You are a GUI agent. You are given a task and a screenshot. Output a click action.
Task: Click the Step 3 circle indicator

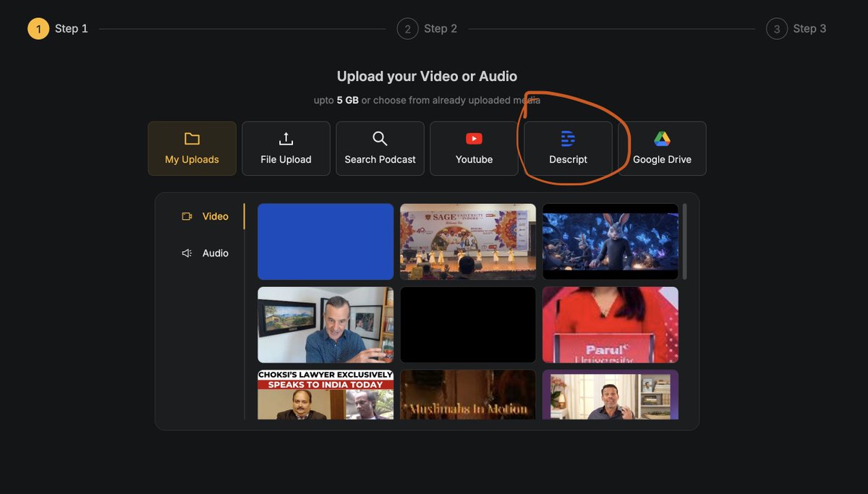(777, 29)
